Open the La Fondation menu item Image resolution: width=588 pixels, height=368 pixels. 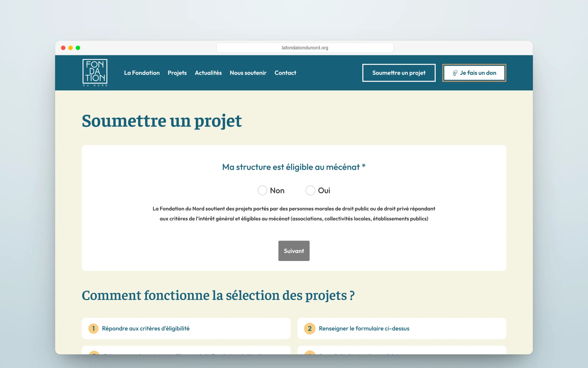pyautogui.click(x=142, y=73)
